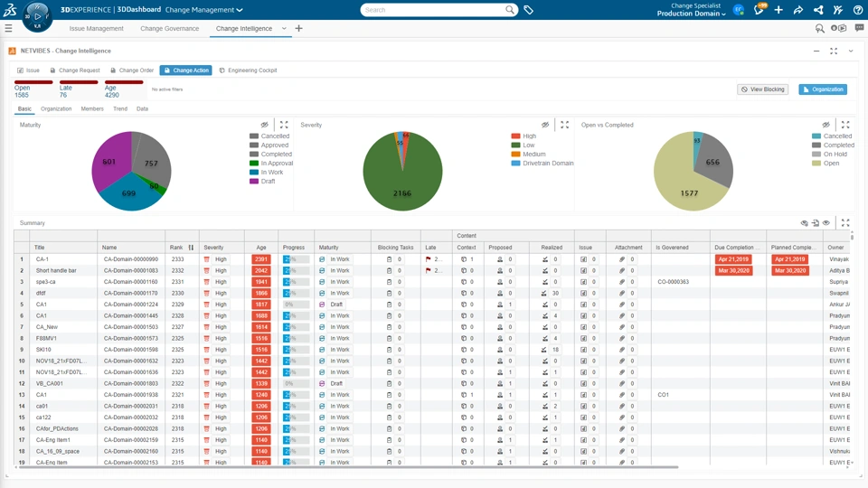Open the EC user profile avatar

coord(738,9)
